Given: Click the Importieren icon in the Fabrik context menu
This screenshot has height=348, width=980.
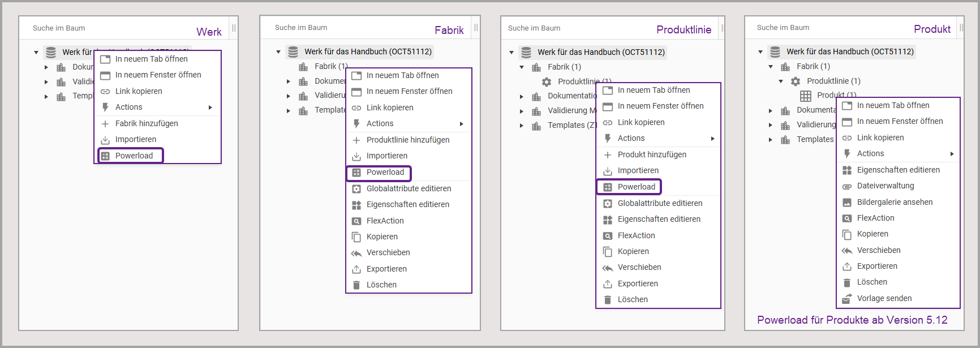Looking at the screenshot, I should pos(356,156).
